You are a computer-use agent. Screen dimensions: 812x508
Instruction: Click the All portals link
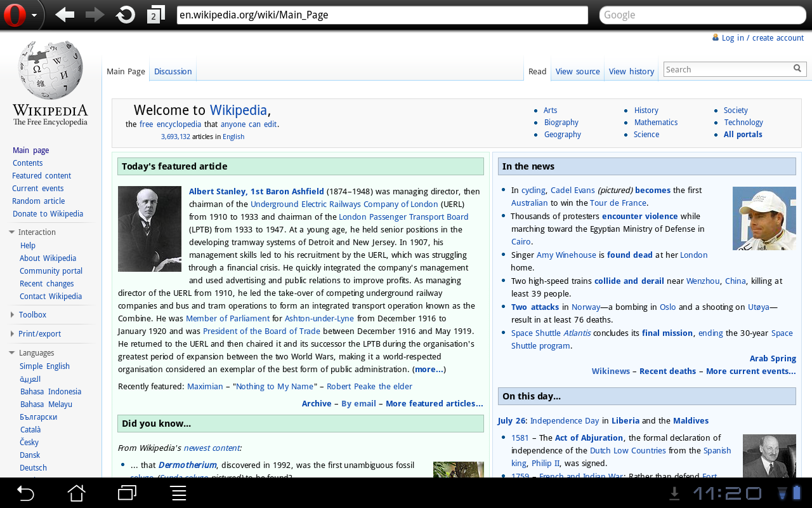point(743,135)
